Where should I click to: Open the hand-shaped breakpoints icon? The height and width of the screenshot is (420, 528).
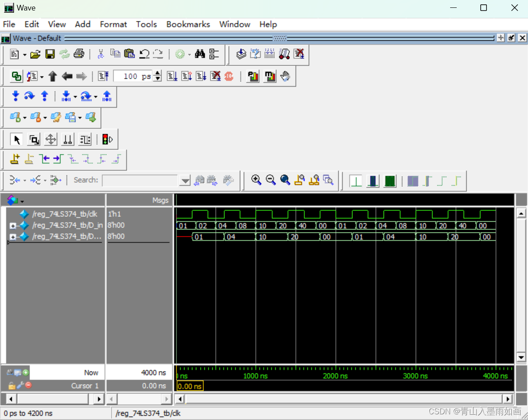pyautogui.click(x=285, y=76)
